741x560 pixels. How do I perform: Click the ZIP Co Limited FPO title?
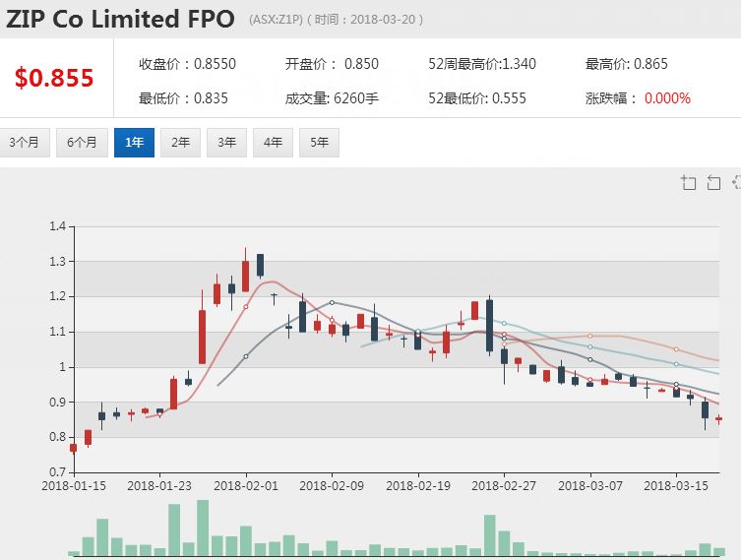120,20
